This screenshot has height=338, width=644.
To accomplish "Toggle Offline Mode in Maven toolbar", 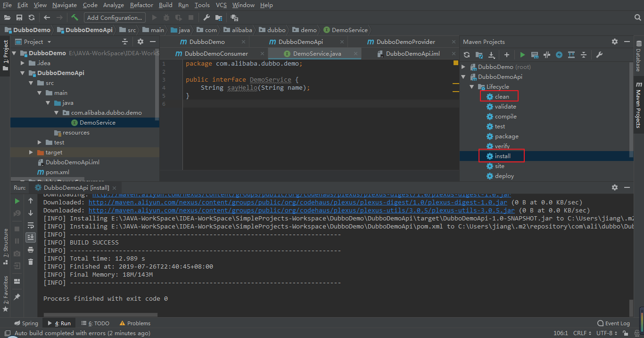I will 547,55.
